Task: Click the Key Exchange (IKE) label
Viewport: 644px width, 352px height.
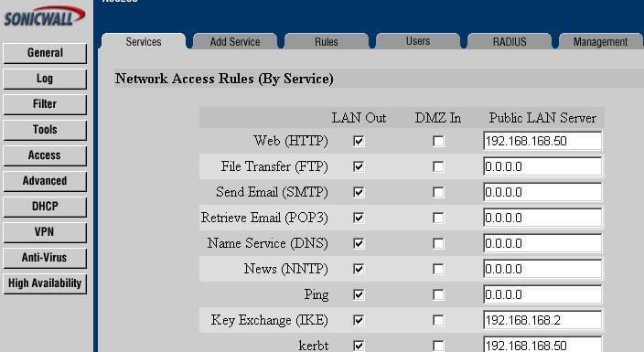Action: pos(270,320)
